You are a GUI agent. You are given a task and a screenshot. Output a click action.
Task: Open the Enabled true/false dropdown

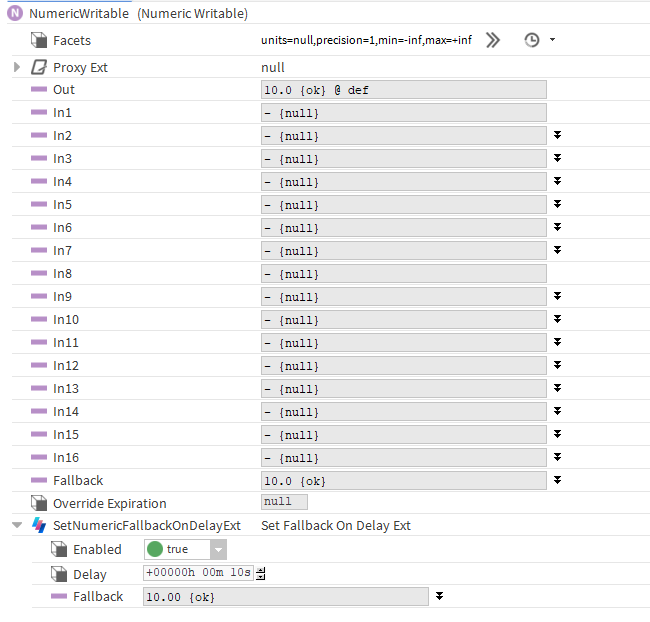tap(218, 549)
